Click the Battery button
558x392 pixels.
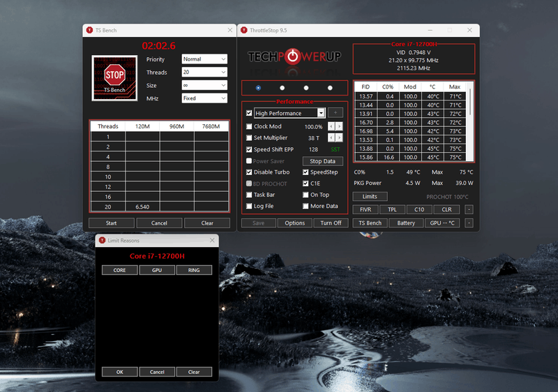[x=406, y=223]
